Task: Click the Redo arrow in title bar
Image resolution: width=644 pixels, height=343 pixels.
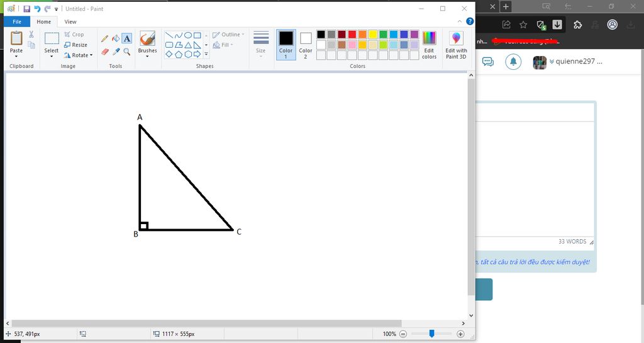Action: pyautogui.click(x=47, y=9)
